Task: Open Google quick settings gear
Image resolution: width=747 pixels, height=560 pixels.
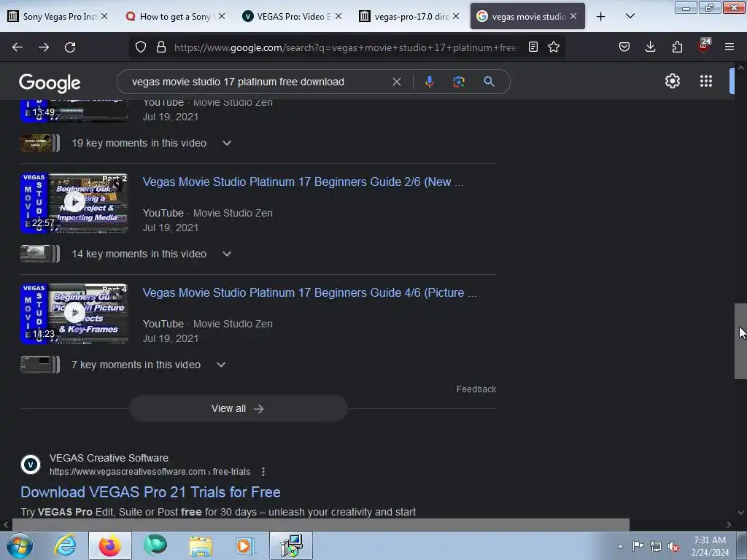Action: coord(672,81)
